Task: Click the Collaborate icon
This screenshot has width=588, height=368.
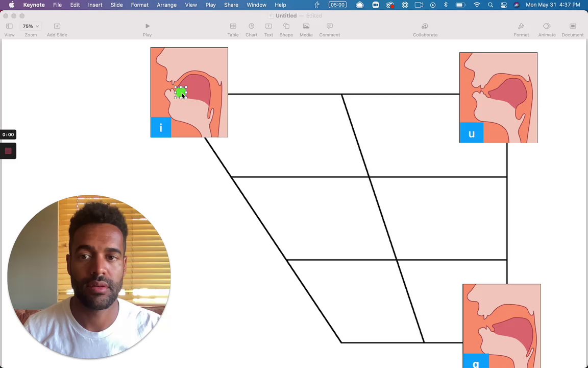Action: 425,26
